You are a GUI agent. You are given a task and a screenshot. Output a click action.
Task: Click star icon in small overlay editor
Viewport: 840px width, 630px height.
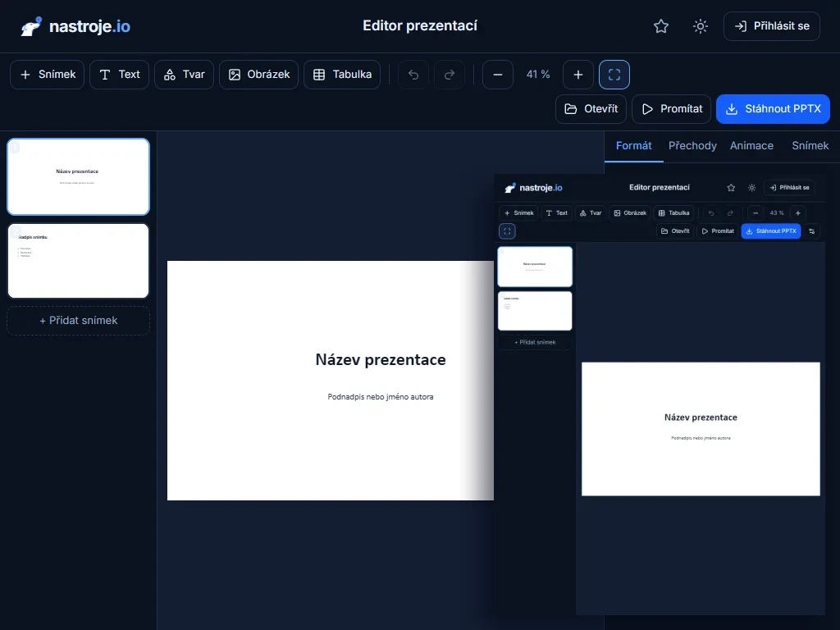point(731,188)
